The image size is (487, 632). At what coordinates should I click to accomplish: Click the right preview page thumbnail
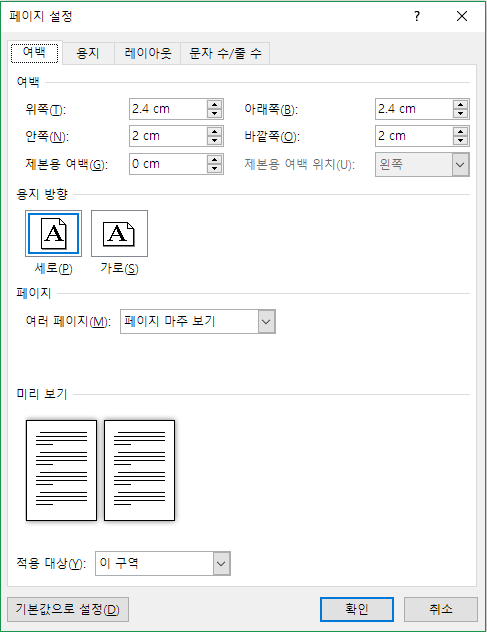139,470
